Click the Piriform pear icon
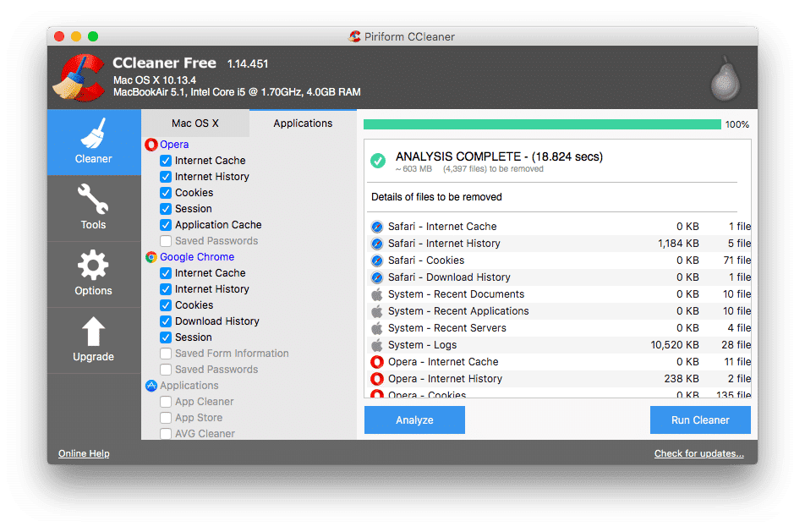Image resolution: width=805 pixels, height=532 pixels. click(x=725, y=78)
